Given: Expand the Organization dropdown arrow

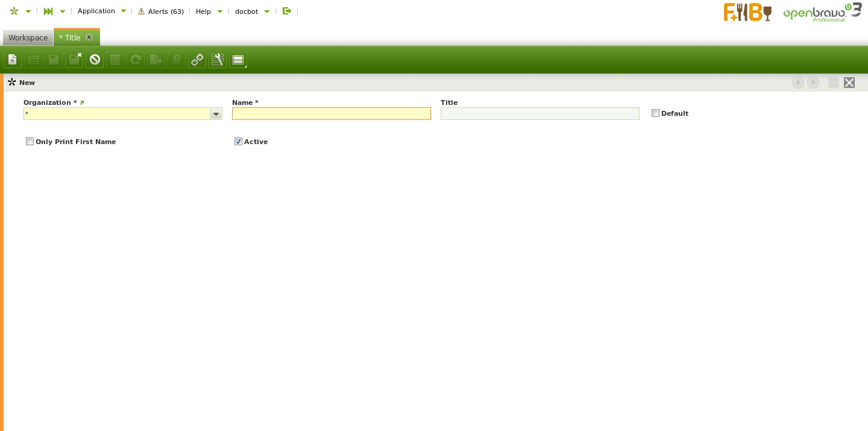Looking at the screenshot, I should [x=216, y=114].
